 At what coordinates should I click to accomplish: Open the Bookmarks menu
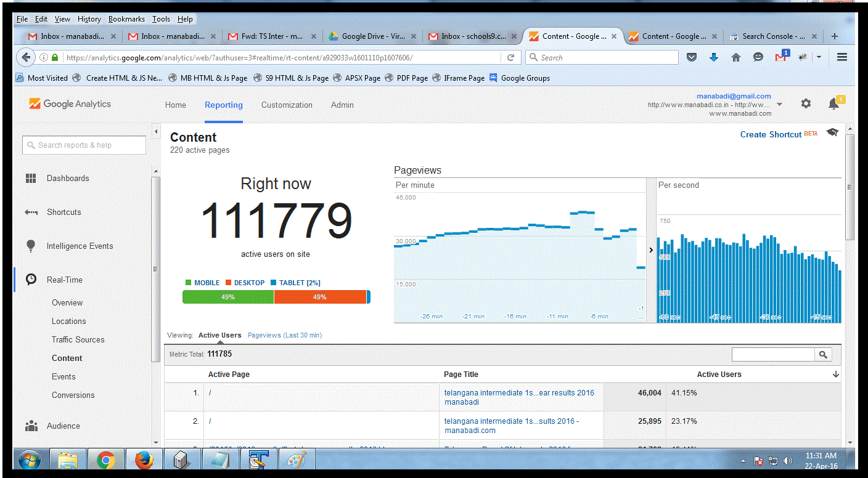(125, 19)
